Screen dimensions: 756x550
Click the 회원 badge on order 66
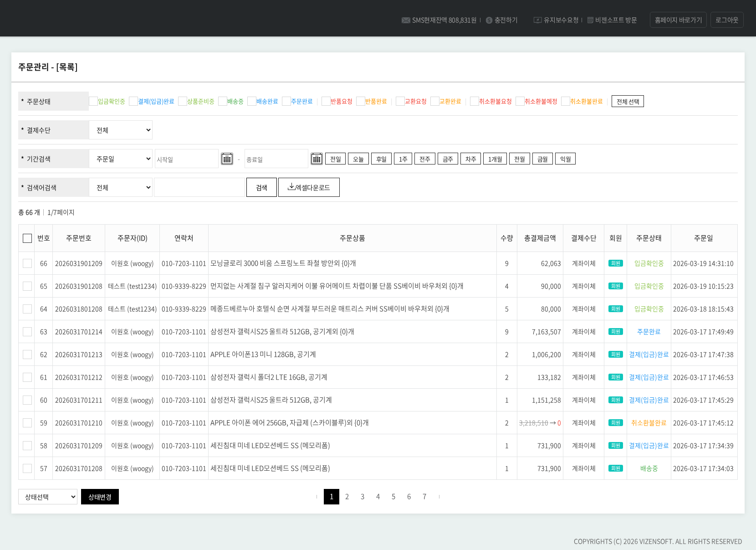pyautogui.click(x=615, y=263)
